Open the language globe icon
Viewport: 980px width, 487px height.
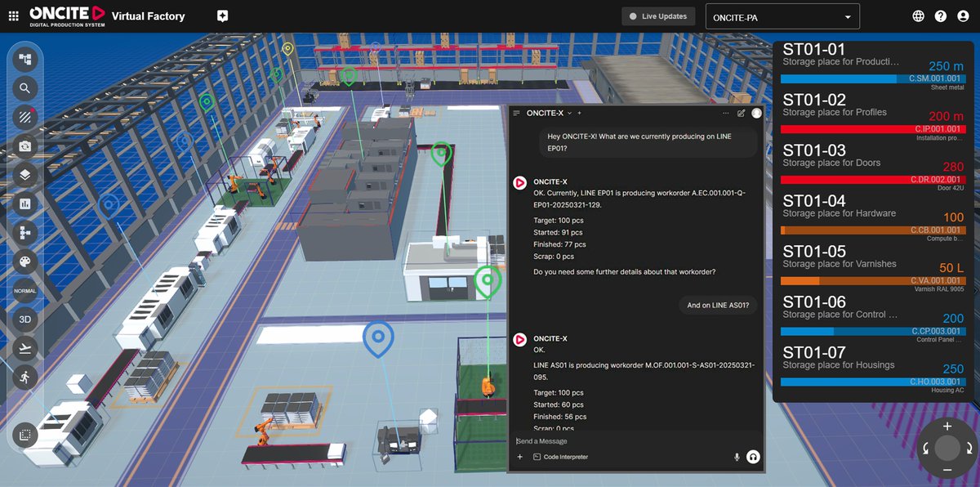[918, 16]
